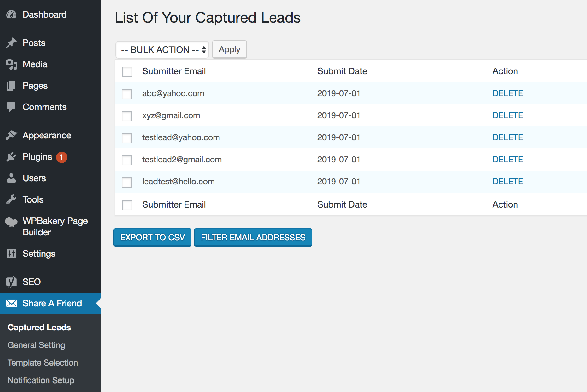587x392 pixels.
Task: Delete the xyz@gmail.com lead
Action: tap(508, 115)
